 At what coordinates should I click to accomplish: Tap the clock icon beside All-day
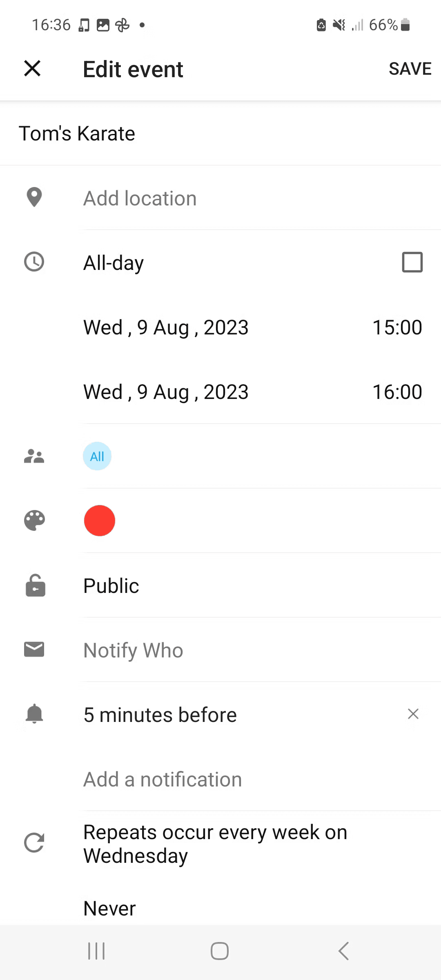click(34, 262)
